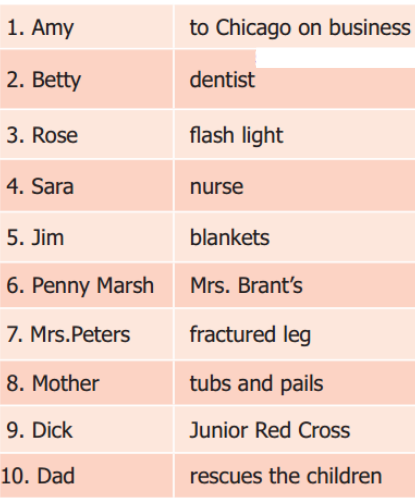Click the 'blankets' cell
The width and height of the screenshot is (415, 504).
point(295,237)
